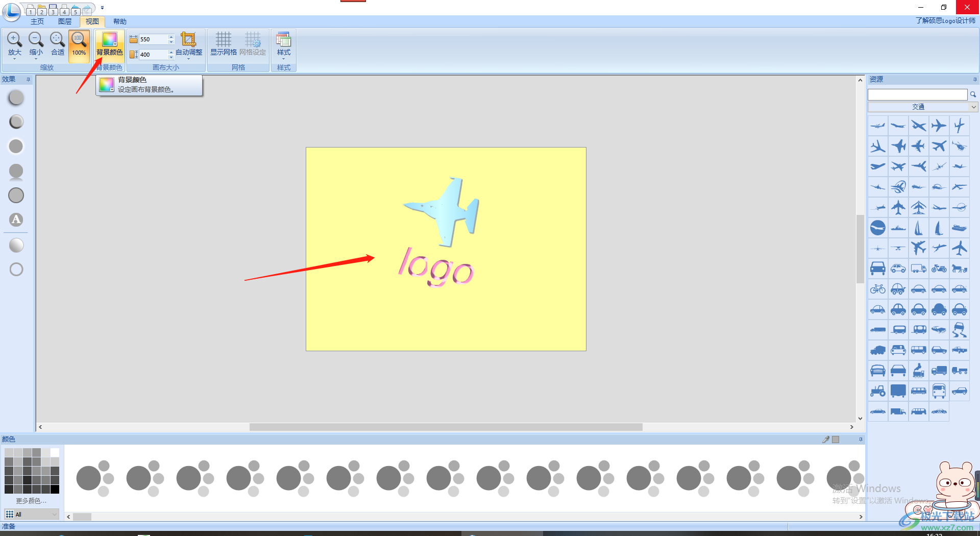Open the 帮助 ribbon tab
Image resolution: width=980 pixels, height=536 pixels.
point(120,21)
